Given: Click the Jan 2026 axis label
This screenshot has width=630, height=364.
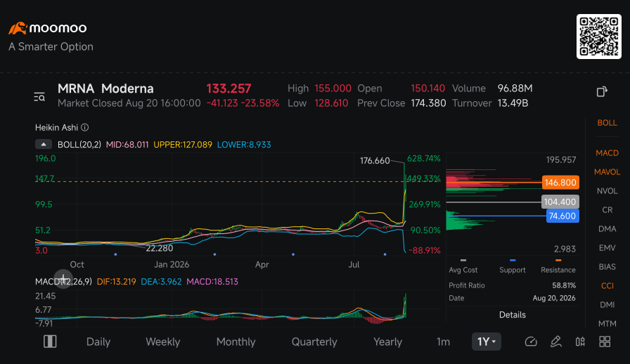Looking at the screenshot, I should 172,264.
